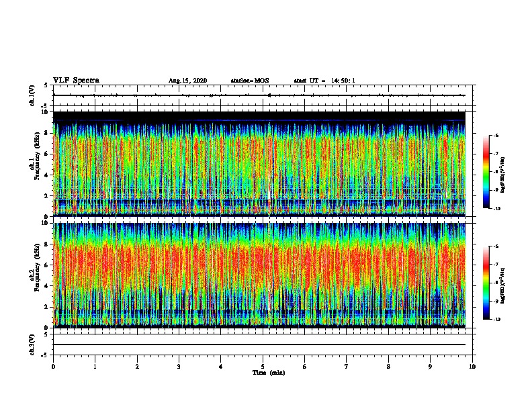The width and height of the screenshot is (532, 411).
Task: Click the 'ch.3(V)' axis label
Action: click(x=32, y=345)
